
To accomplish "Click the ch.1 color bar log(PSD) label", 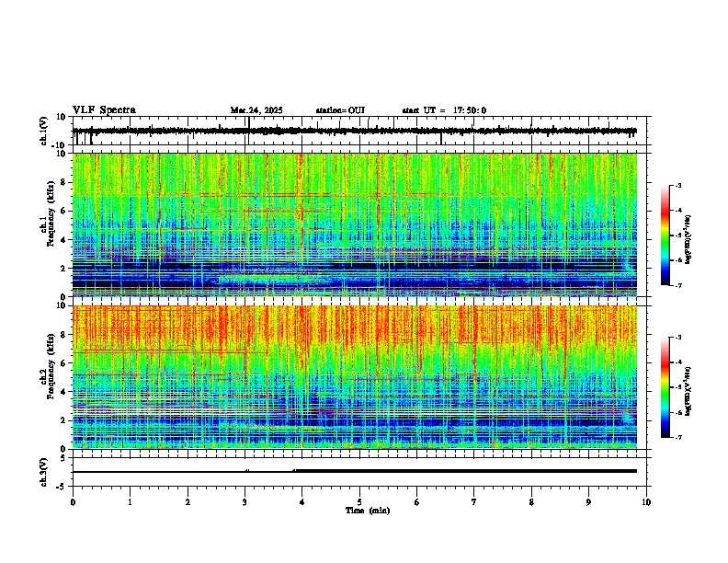I will pos(688,239).
